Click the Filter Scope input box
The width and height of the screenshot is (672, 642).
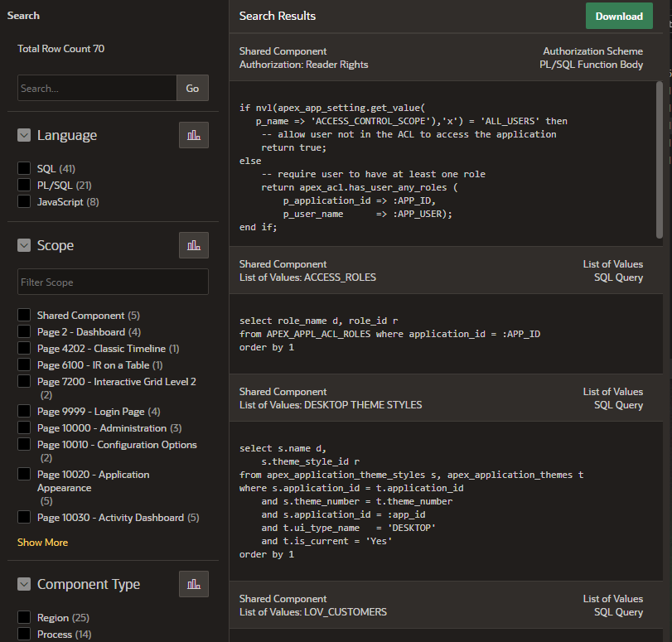pos(114,282)
